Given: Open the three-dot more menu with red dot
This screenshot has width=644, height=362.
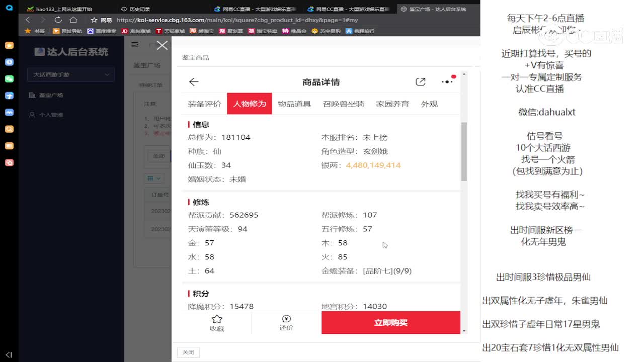Looking at the screenshot, I should click(x=447, y=81).
